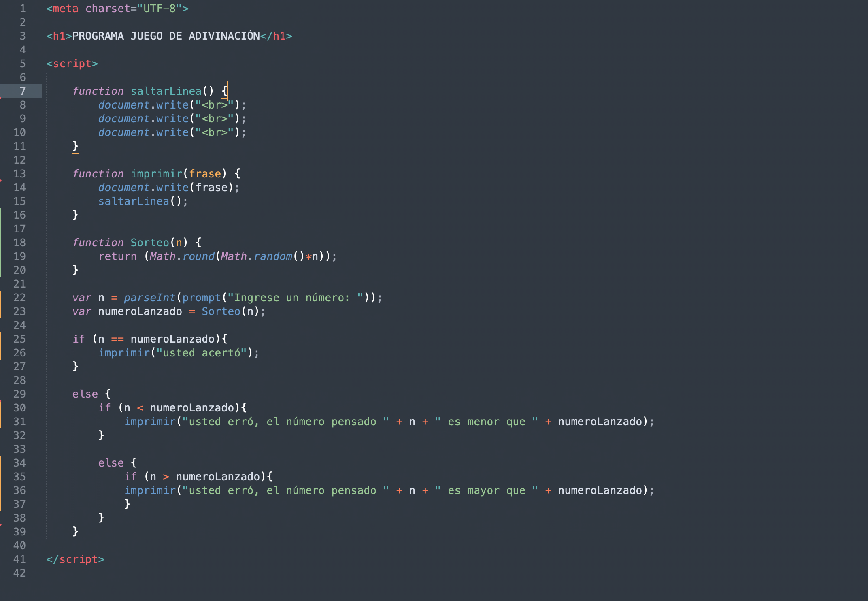Click the numeroLanzado variable on line 23

click(140, 311)
